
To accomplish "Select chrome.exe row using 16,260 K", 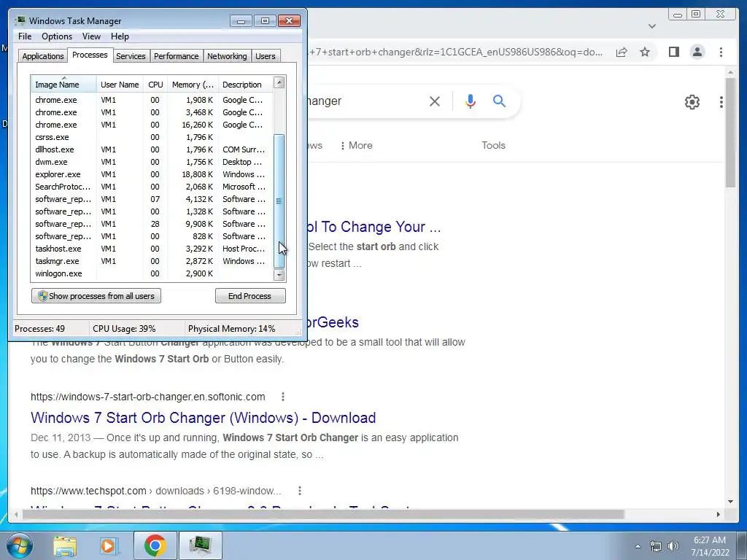I will pos(152,125).
